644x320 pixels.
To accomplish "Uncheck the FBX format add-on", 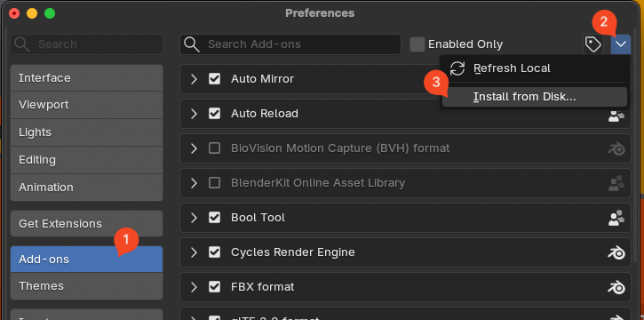I will point(214,287).
